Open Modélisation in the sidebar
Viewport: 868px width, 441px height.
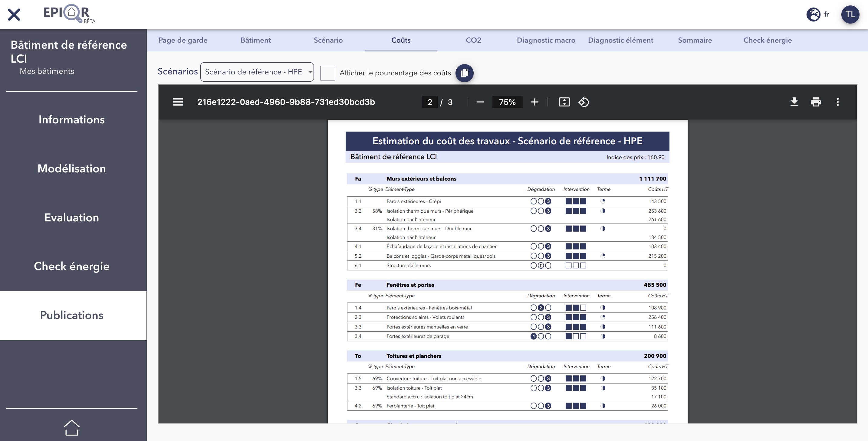(x=72, y=168)
